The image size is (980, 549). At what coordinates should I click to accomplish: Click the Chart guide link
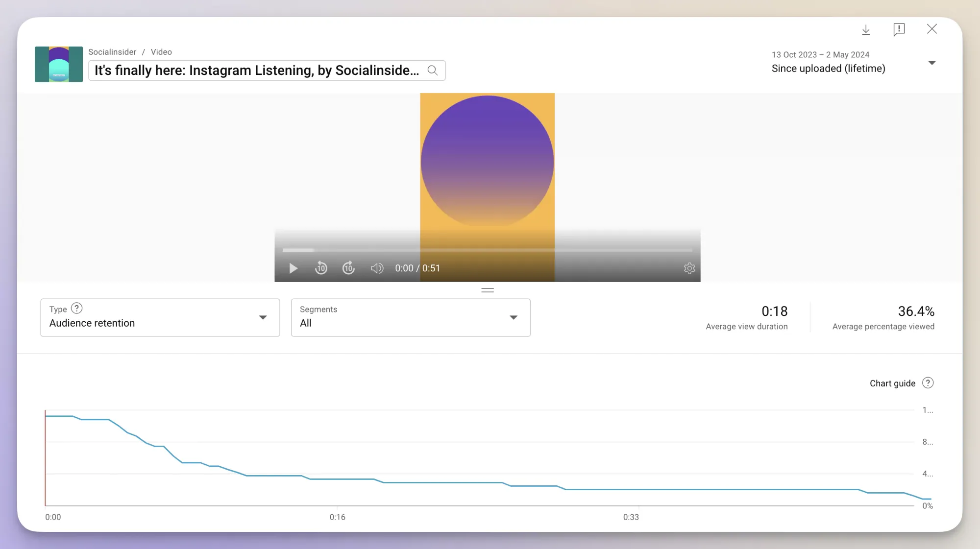click(x=892, y=383)
